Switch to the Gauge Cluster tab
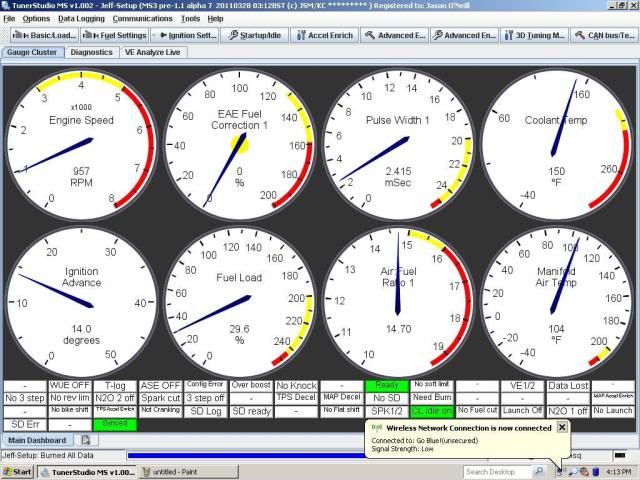Viewport: 640px width, 480px height. 32,52
